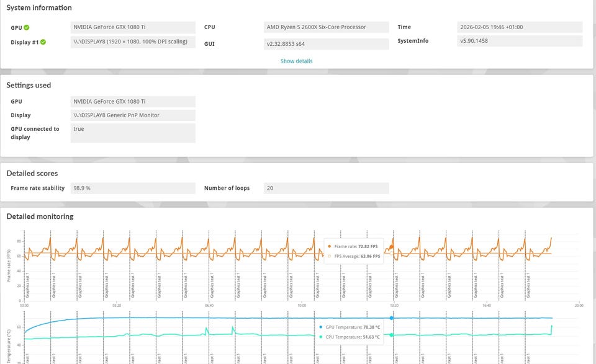Click the blue GPU temperature point on chart

coord(391,318)
